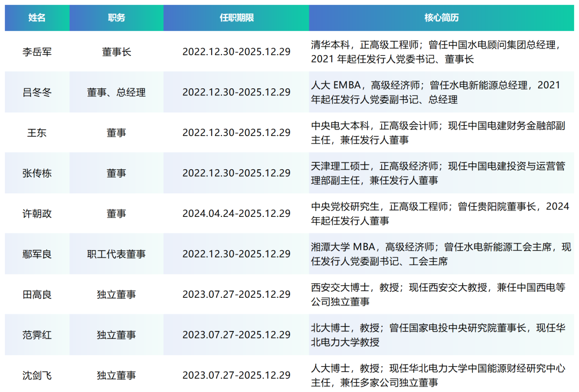Select the name 李岳军
Screen dimensions: 579x392
click(37, 52)
